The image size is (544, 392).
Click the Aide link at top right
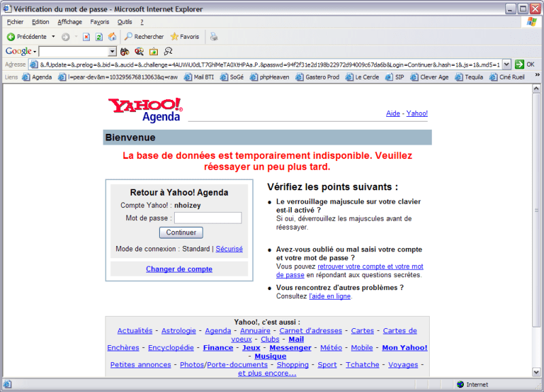[x=393, y=113]
